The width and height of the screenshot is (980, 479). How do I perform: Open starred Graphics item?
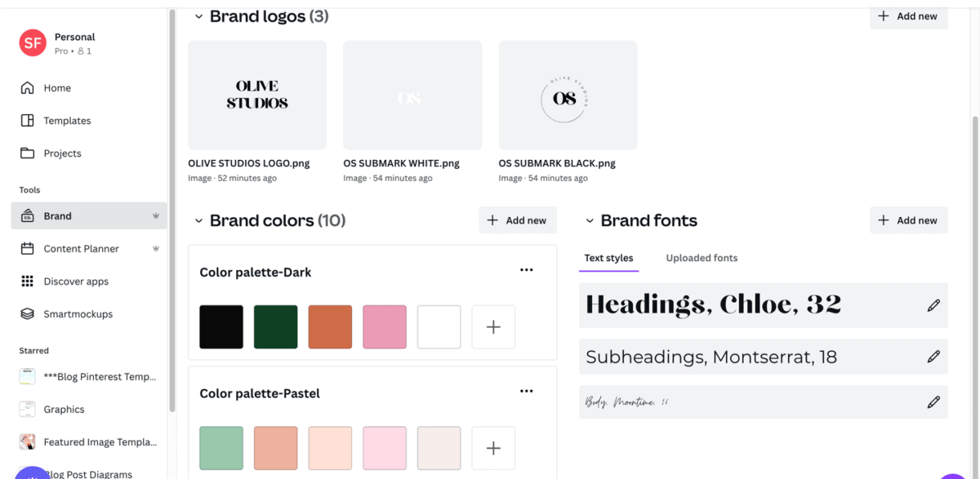click(88, 410)
